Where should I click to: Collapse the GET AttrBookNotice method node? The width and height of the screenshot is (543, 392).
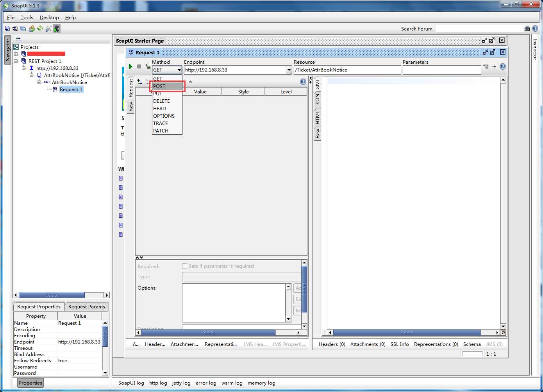tap(39, 82)
